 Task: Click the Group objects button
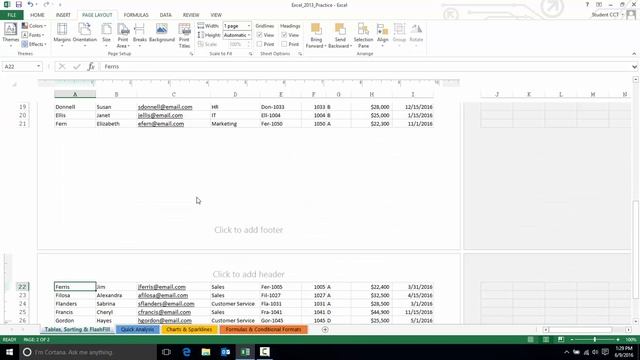(x=399, y=35)
